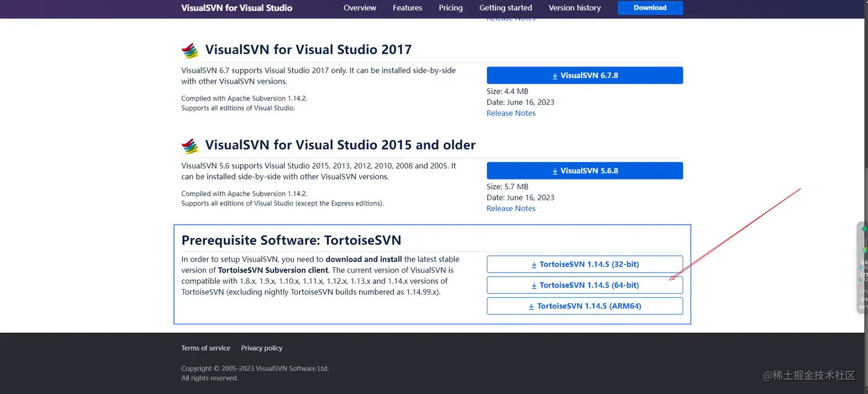Open the Terms of service link
The width and height of the screenshot is (868, 394).
(206, 348)
